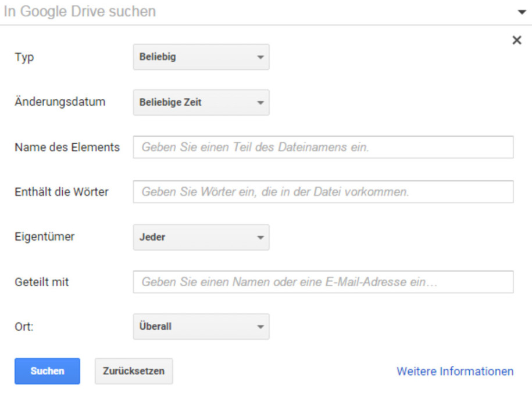The width and height of the screenshot is (532, 399).
Task: Click the 'Änderungsdatum' label text
Action: click(60, 102)
